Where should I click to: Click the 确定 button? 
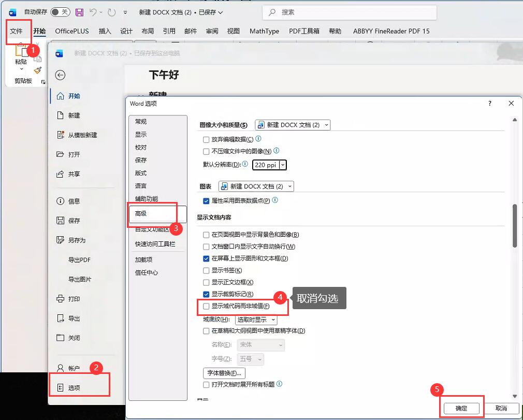(461, 408)
